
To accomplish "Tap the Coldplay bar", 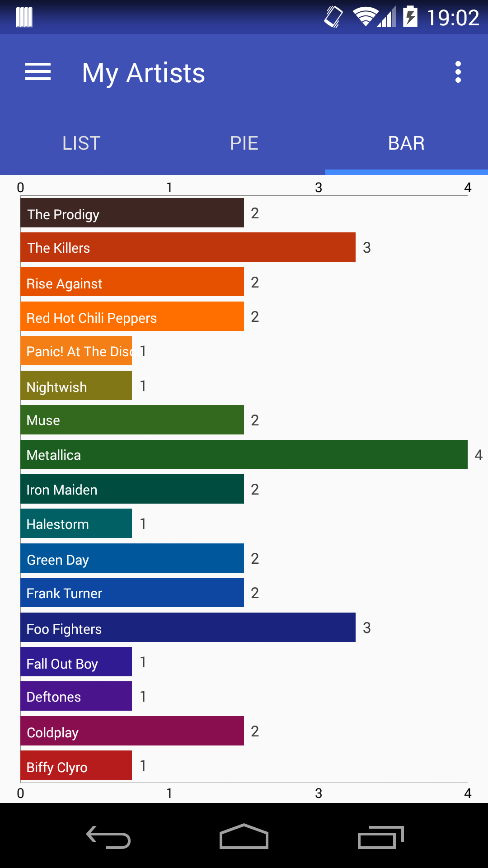I will point(132,731).
